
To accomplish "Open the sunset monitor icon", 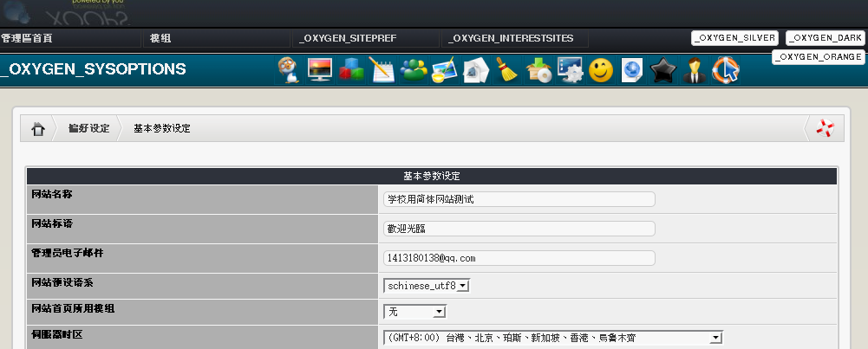I will point(320,70).
